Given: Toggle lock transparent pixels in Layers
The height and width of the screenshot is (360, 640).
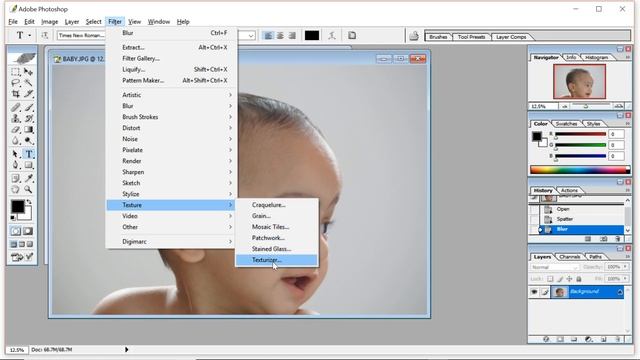Looking at the screenshot, I should 550,279.
